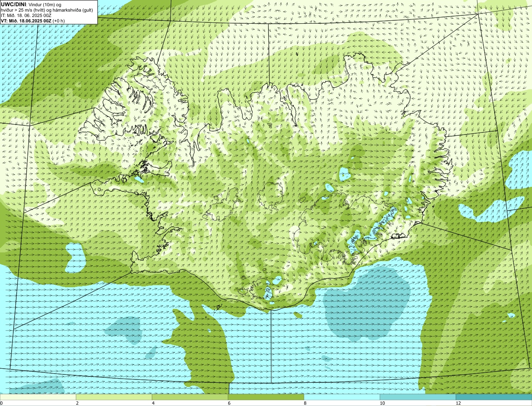Screen dimensions: 532x406
Task: Click the 'IT: Mið. 18. 06. 2025 00Z' line
Action: pos(26,15)
